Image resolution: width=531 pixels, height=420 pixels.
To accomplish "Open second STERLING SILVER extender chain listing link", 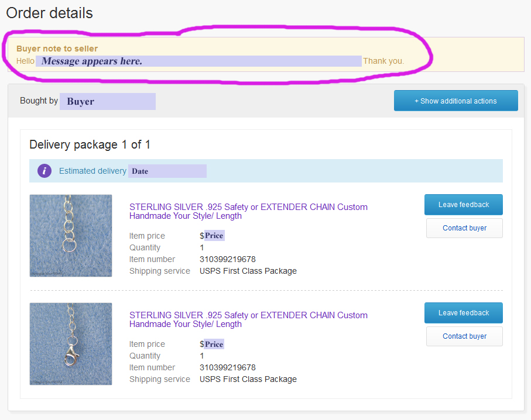I will (x=248, y=319).
